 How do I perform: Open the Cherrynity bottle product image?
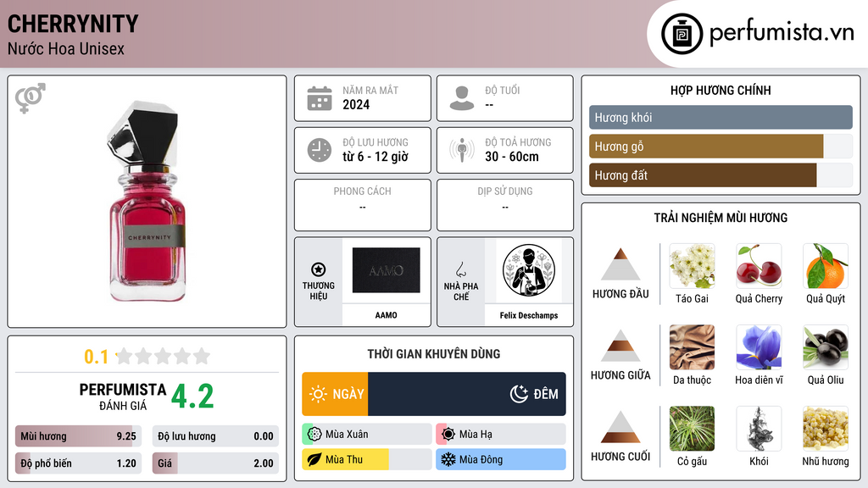pyautogui.click(x=147, y=202)
